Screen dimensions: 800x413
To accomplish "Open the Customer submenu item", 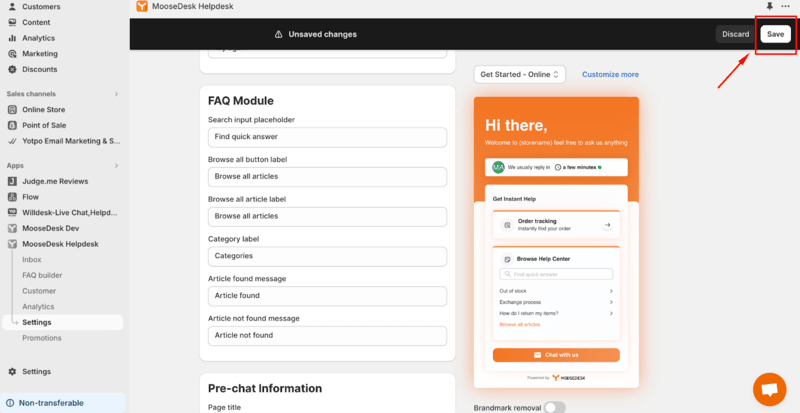I will (x=39, y=291).
